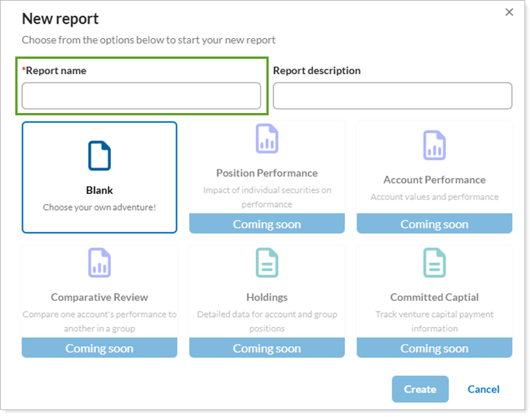The height and width of the screenshot is (417, 532).
Task: Click Coming soon banner under Position Performance
Action: [267, 224]
